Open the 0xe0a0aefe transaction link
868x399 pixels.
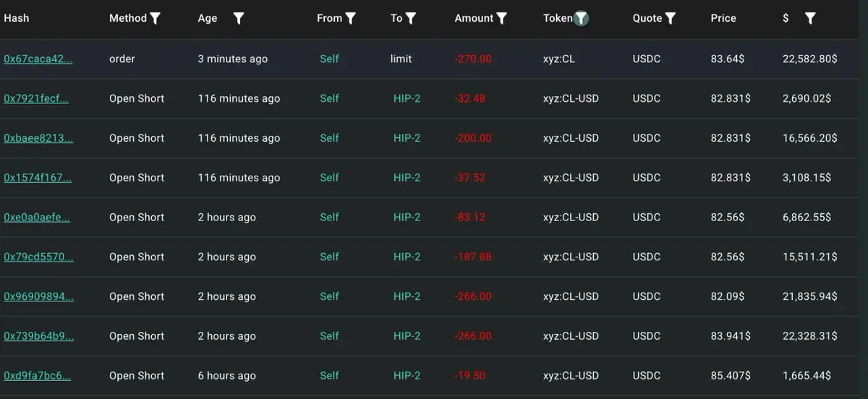[37, 218]
